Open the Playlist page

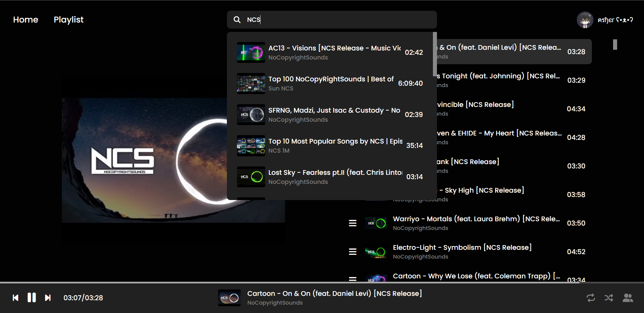(x=69, y=20)
